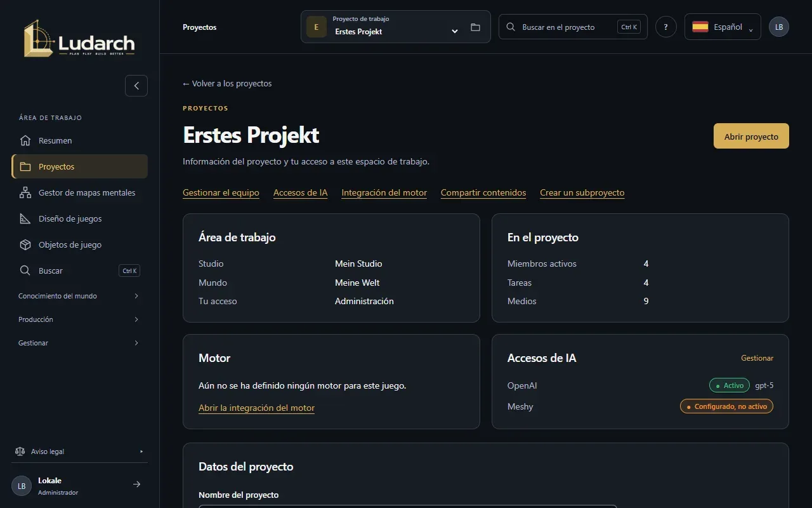Click the Spanish flag icon
The height and width of the screenshot is (508, 812).
[700, 27]
